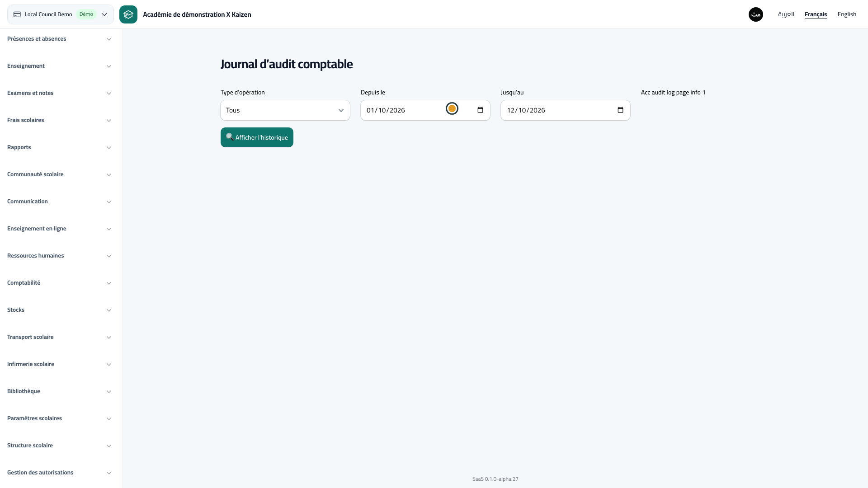Open the user avatar profile menu
This screenshot has height=488, width=868.
coord(756,14)
